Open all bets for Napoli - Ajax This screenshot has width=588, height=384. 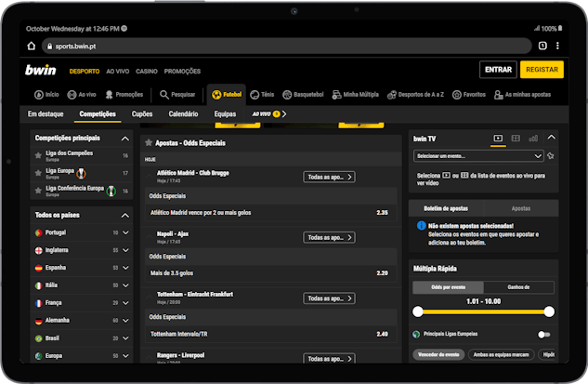click(329, 237)
